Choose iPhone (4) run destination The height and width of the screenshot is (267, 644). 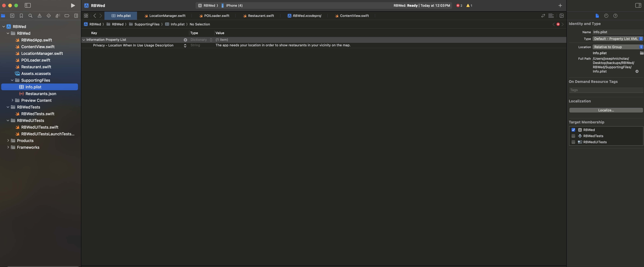(x=232, y=5)
